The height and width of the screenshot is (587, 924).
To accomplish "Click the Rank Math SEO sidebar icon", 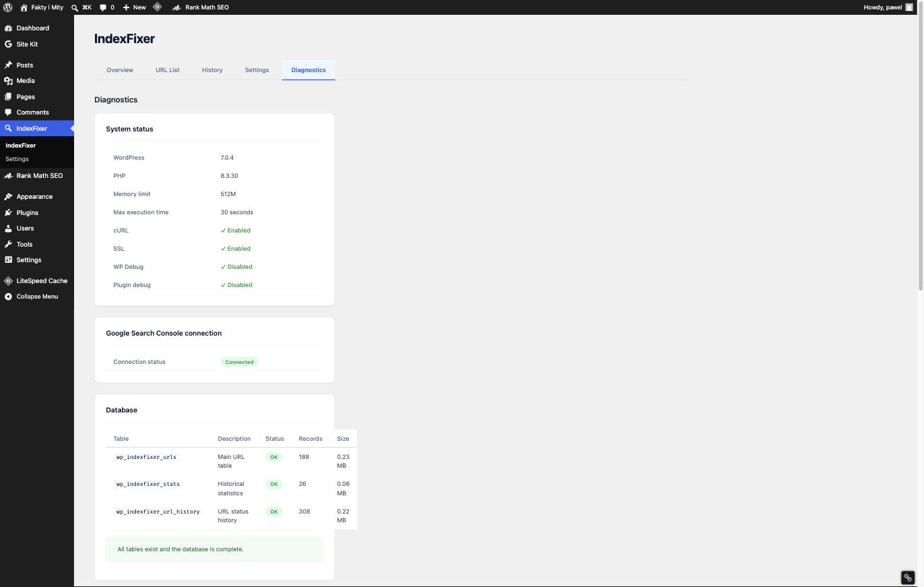I will coord(8,176).
